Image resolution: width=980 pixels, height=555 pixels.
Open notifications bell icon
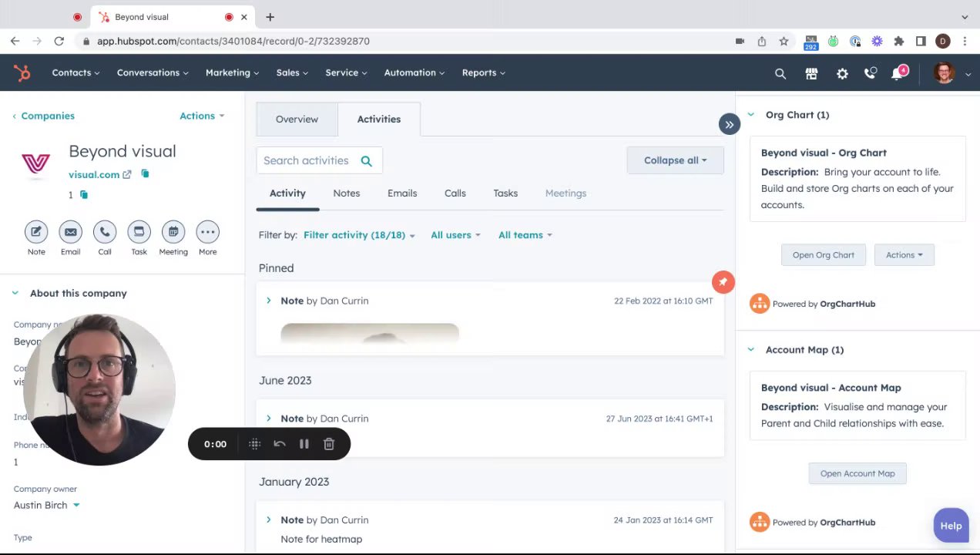[898, 73]
